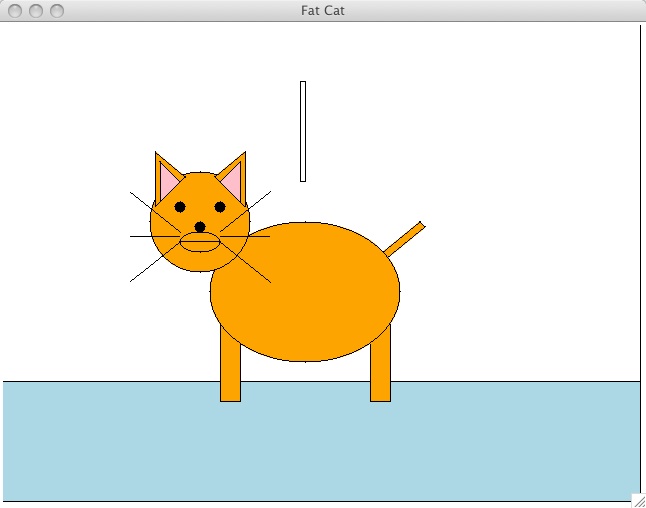Screen dimensions: 646x508
Task: Click the Fat Cat title text
Action: click(323, 10)
